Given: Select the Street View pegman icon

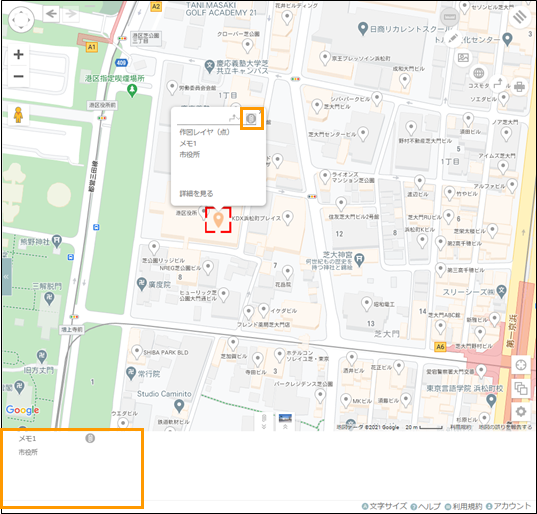Looking at the screenshot, I should coord(18,115).
